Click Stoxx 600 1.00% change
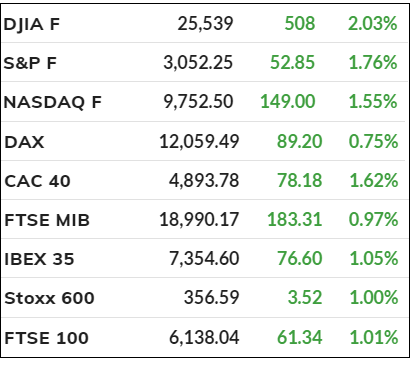 point(374,297)
